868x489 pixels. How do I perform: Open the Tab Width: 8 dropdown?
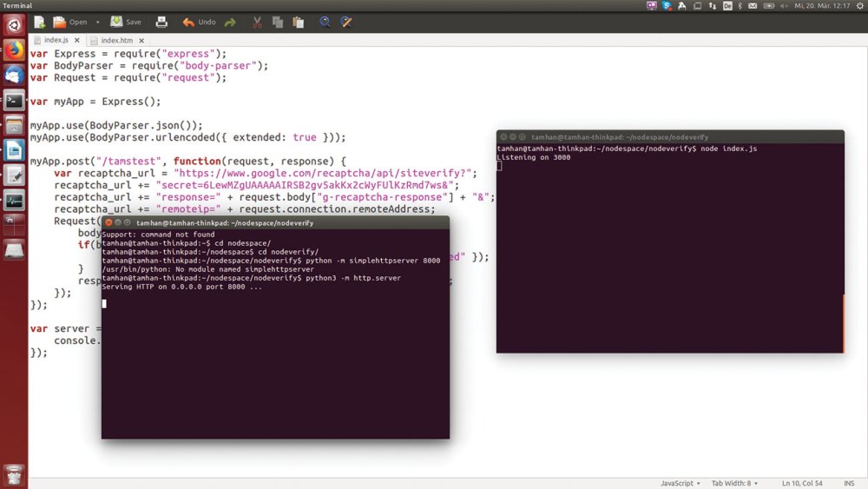click(x=734, y=483)
